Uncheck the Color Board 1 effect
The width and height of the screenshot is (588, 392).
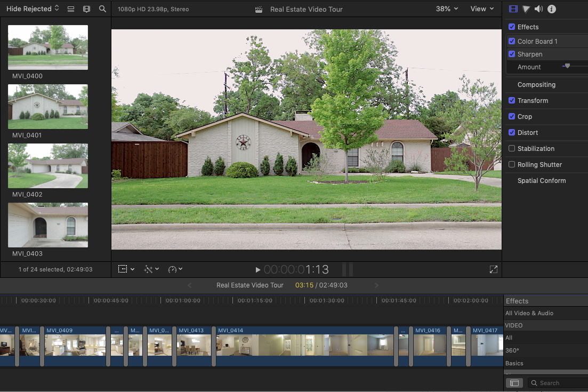[511, 41]
